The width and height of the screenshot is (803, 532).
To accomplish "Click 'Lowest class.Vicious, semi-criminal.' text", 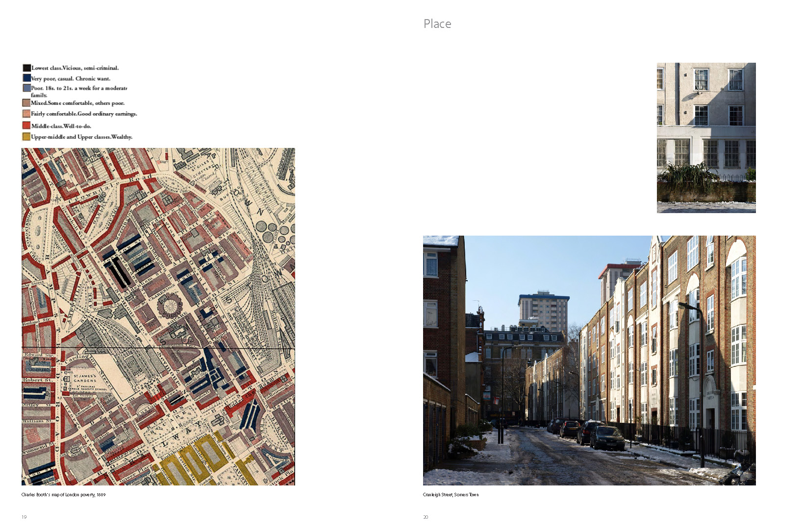I will tap(75, 68).
